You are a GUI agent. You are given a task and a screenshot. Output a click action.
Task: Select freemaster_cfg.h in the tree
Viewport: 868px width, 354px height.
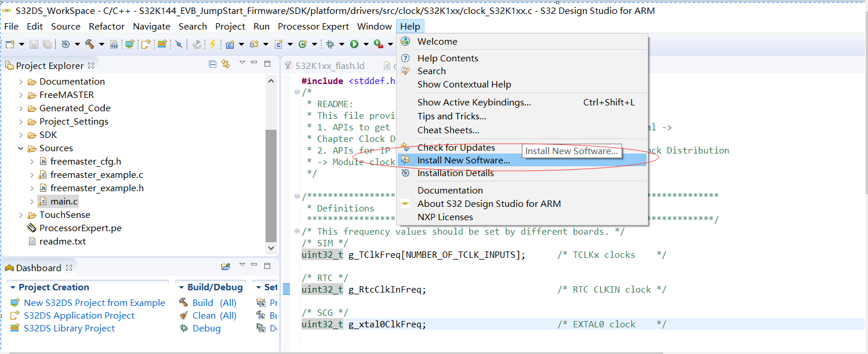tap(86, 162)
